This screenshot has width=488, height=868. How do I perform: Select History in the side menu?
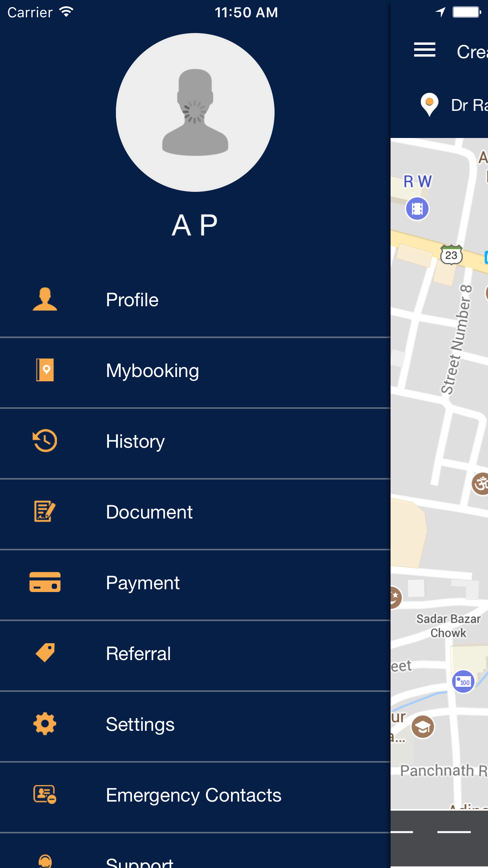(x=136, y=441)
